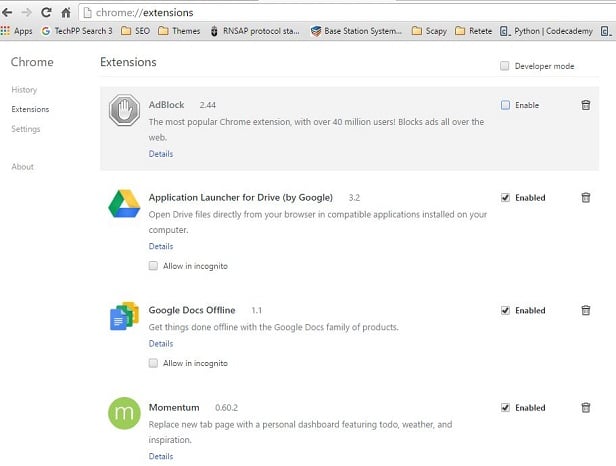616x466 pixels.
Task: Open Python Codecademy bookmark
Action: pos(546,31)
